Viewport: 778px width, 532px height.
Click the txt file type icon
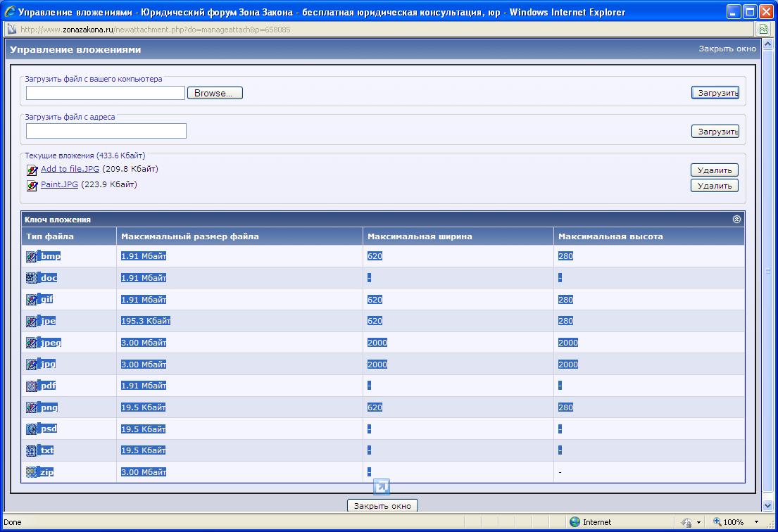(x=32, y=450)
